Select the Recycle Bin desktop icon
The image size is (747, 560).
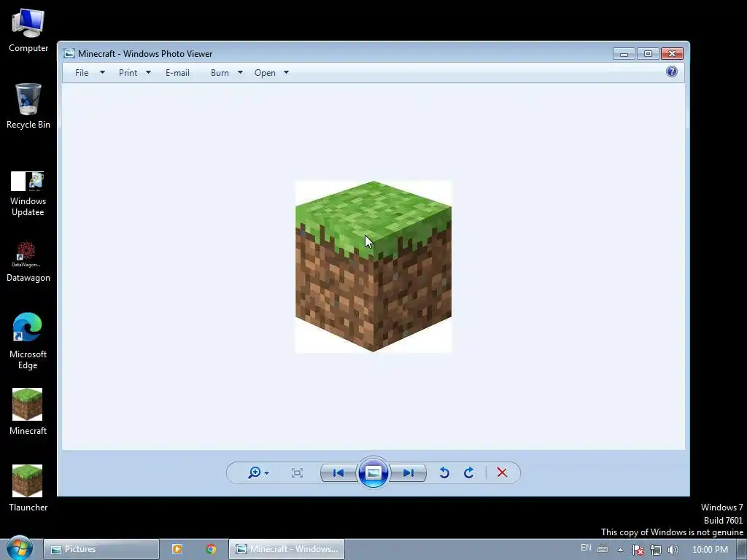tap(28, 106)
